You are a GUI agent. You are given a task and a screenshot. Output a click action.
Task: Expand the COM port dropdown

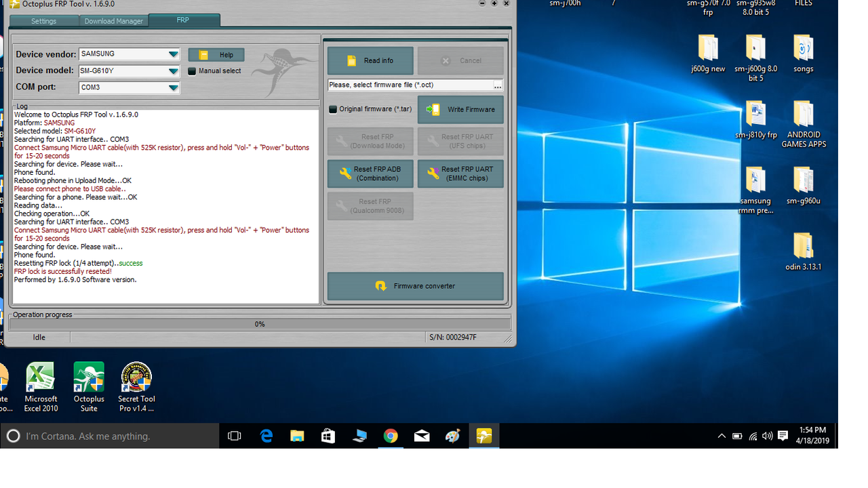[x=174, y=87]
